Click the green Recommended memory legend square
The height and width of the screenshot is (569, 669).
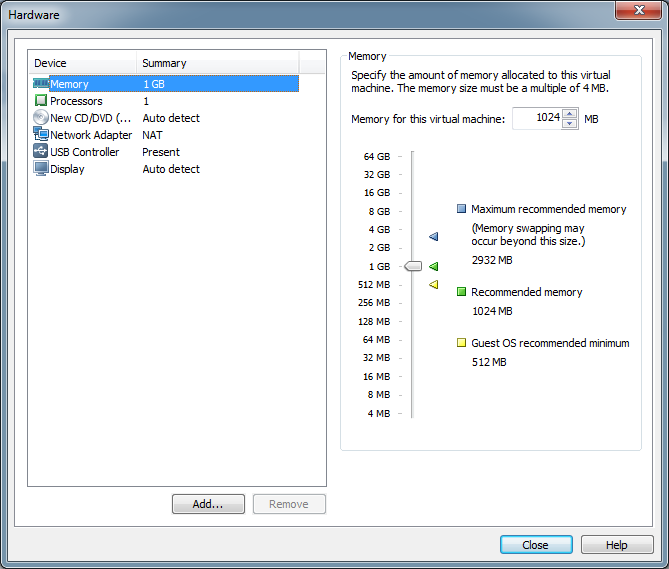(461, 292)
